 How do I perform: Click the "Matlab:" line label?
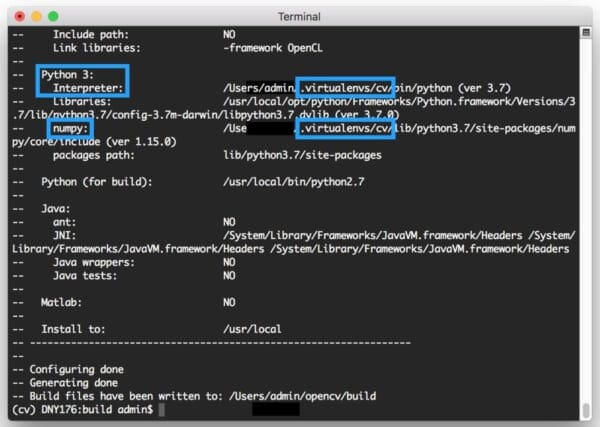61,302
